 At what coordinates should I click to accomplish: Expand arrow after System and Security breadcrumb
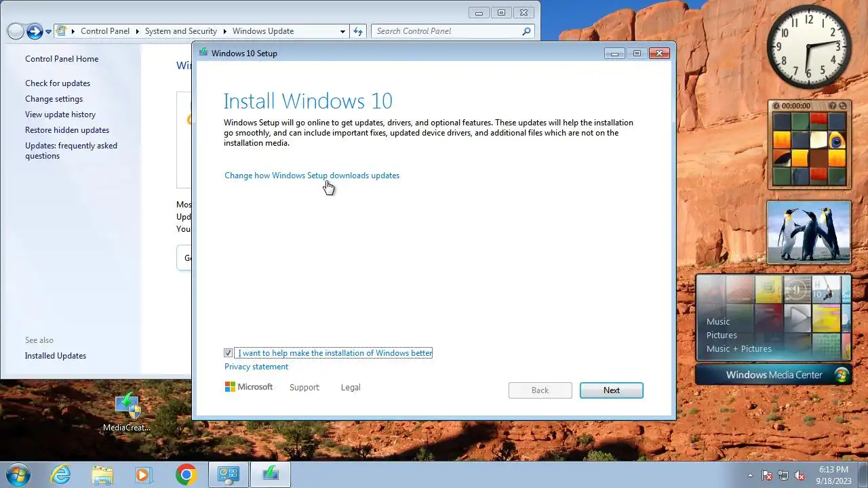(x=224, y=31)
